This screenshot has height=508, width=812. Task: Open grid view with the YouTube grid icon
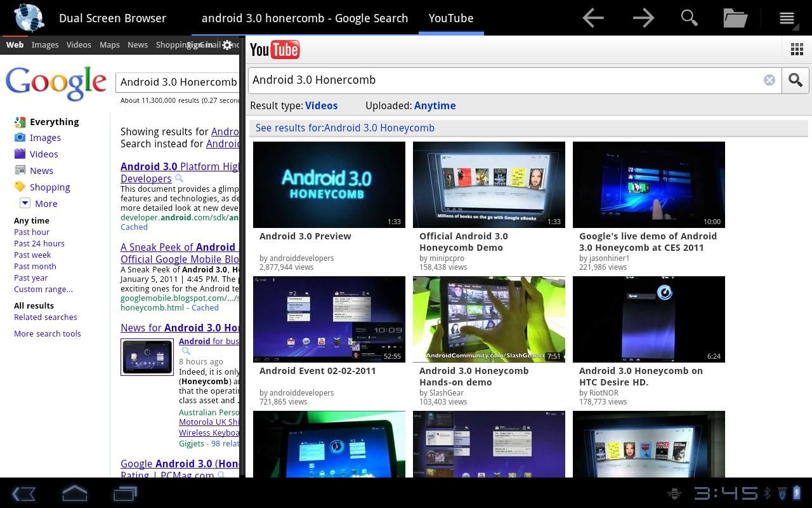797,49
